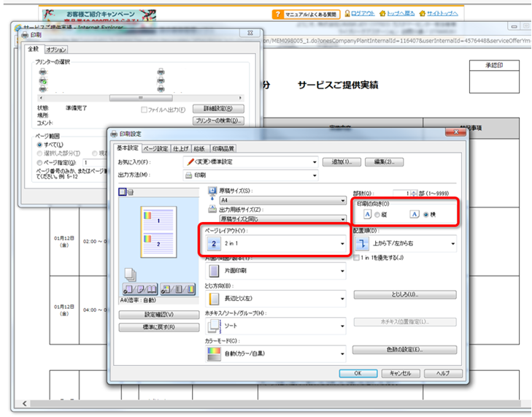Open the ページレイアウト 2 in 1 dropdown
The height and width of the screenshot is (417, 532).
pyautogui.click(x=276, y=243)
